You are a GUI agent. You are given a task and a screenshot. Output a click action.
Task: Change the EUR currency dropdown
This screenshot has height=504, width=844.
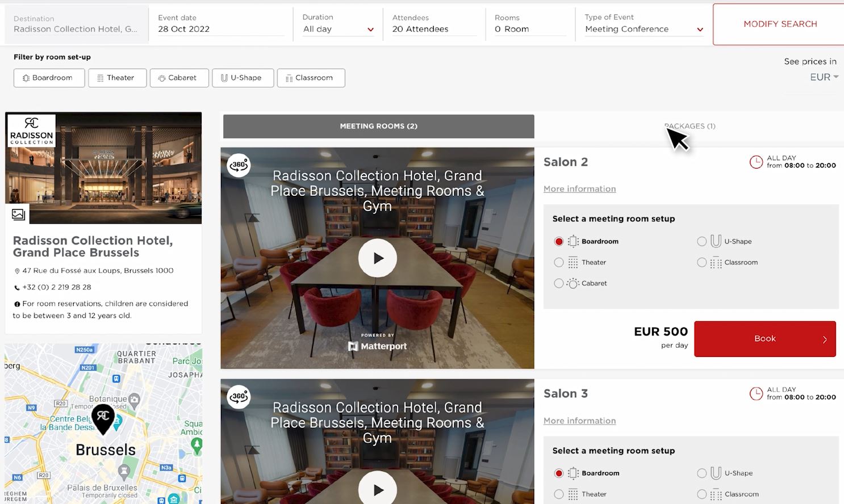click(824, 77)
